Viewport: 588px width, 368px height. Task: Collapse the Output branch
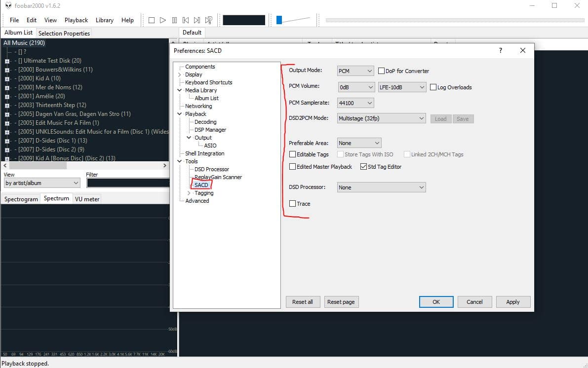tap(189, 138)
